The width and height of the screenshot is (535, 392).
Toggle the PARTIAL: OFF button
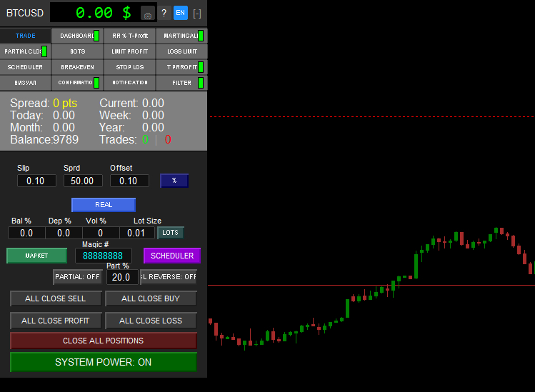77,277
